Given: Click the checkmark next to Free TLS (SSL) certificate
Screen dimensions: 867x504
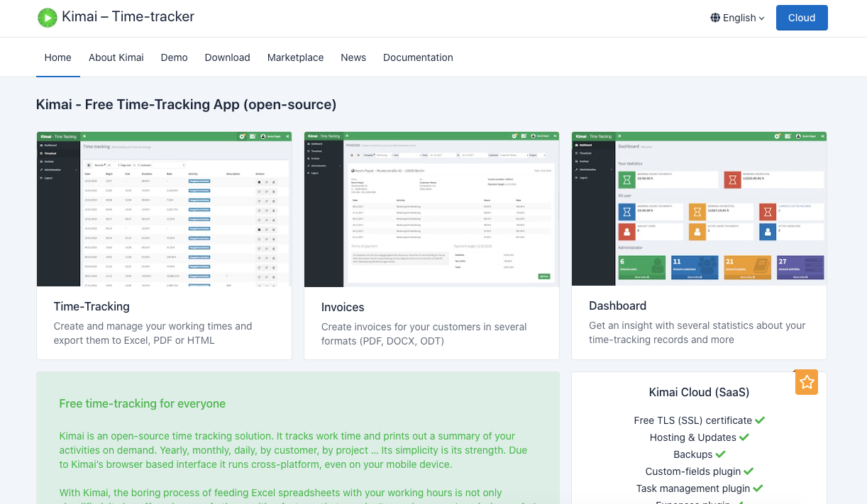Looking at the screenshot, I should [760, 420].
